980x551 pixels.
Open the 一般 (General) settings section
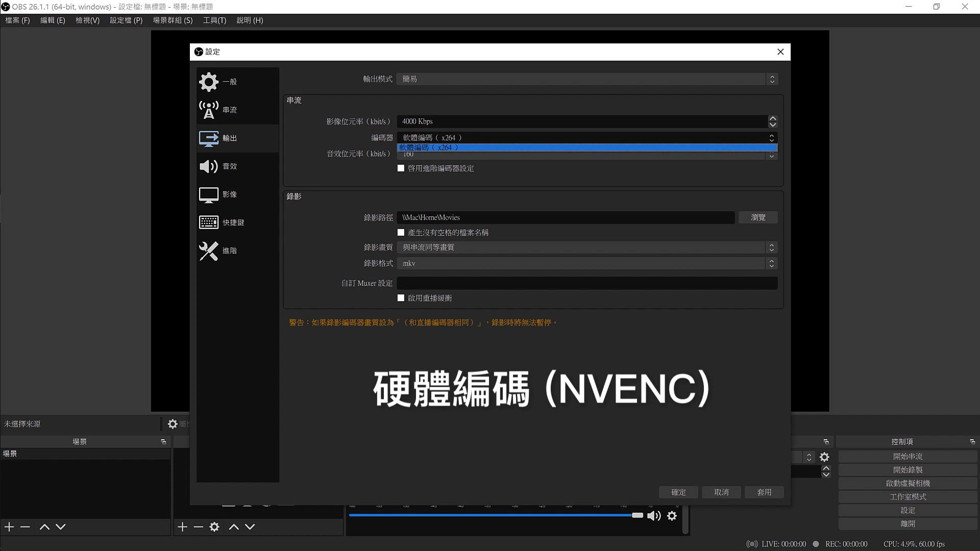click(230, 82)
